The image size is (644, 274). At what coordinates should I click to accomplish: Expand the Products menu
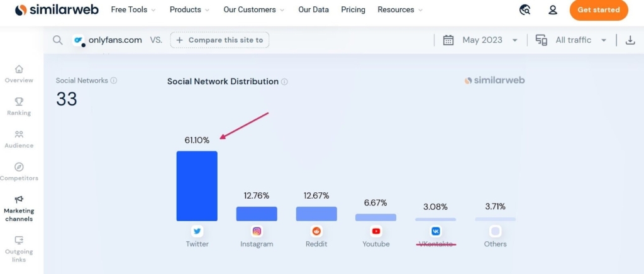pyautogui.click(x=189, y=10)
